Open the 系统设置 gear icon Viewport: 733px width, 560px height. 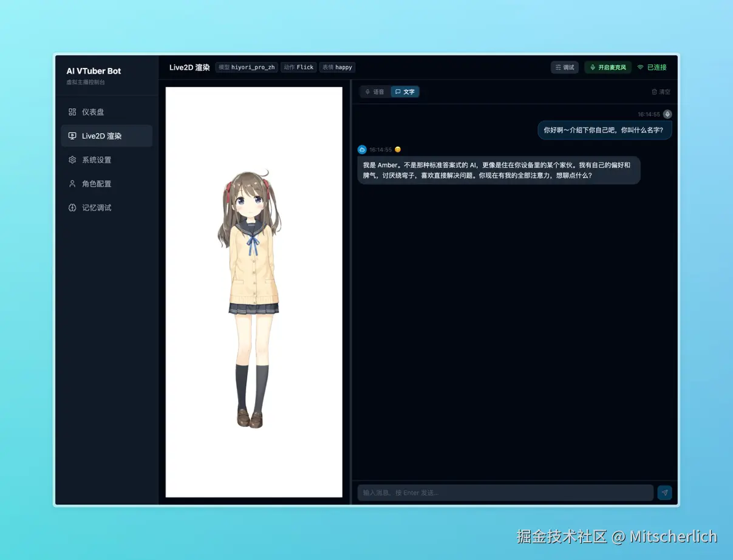71,160
